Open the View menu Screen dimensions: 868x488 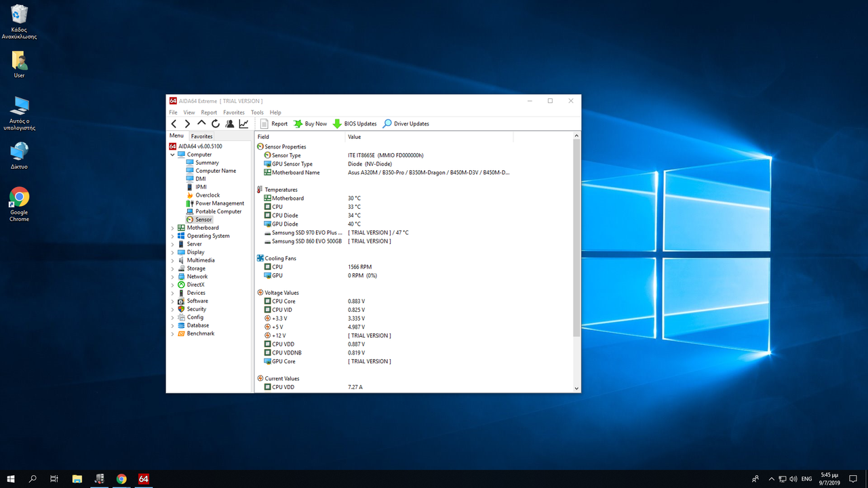point(189,113)
